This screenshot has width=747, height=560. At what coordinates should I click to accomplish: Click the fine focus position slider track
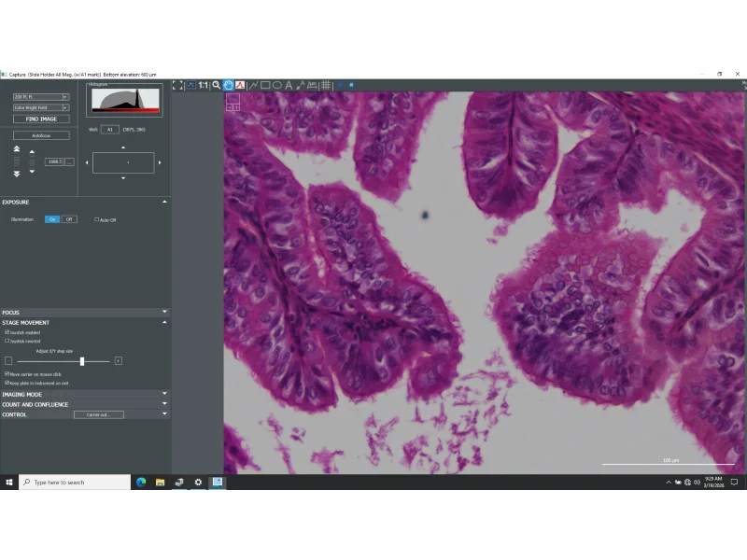32,161
